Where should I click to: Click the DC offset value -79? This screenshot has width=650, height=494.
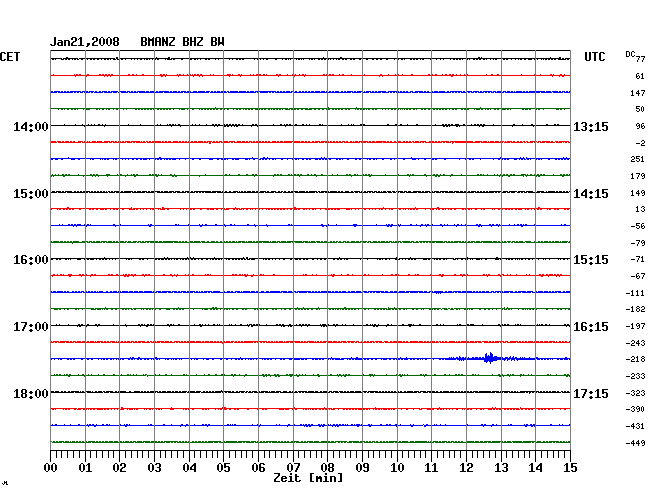638,243
